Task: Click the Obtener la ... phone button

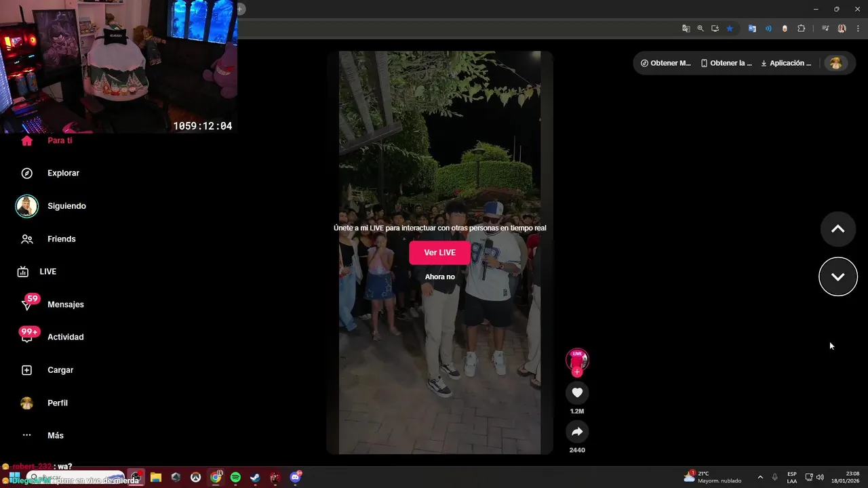Action: tap(726, 63)
